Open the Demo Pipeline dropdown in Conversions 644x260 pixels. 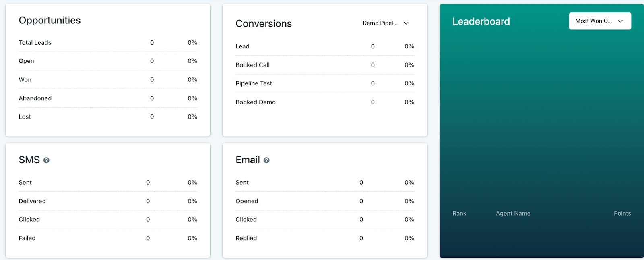point(385,23)
